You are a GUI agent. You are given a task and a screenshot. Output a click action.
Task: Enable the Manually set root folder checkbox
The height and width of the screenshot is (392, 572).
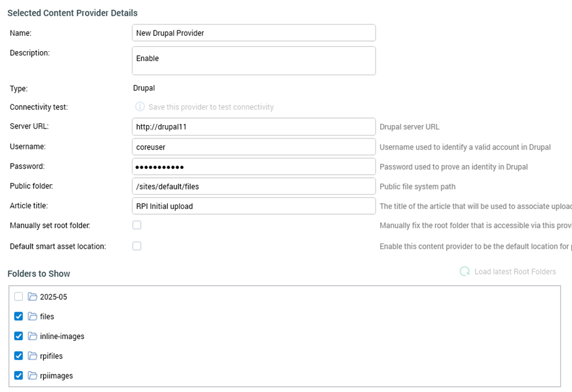137,225
